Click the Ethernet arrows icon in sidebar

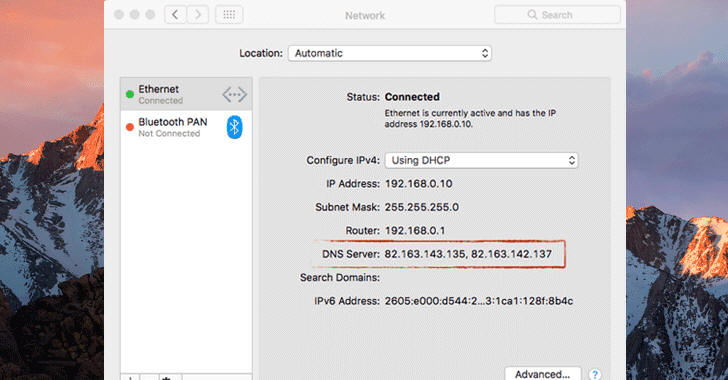click(x=234, y=94)
